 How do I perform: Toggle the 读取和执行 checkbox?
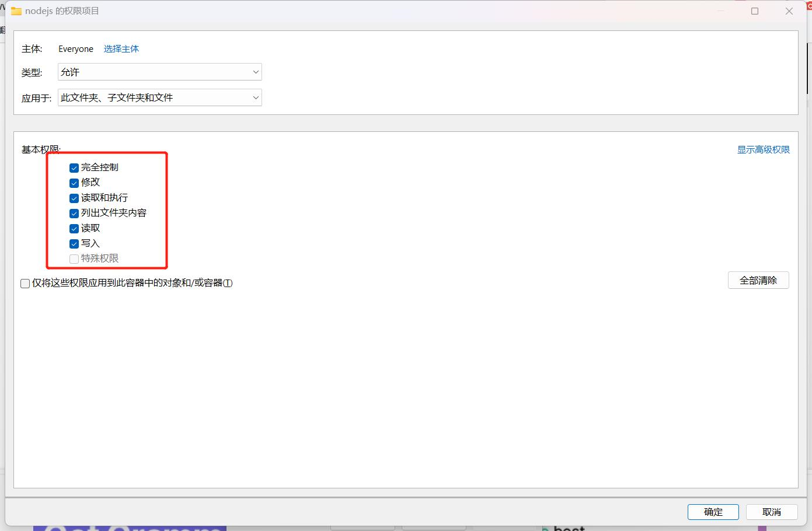74,198
